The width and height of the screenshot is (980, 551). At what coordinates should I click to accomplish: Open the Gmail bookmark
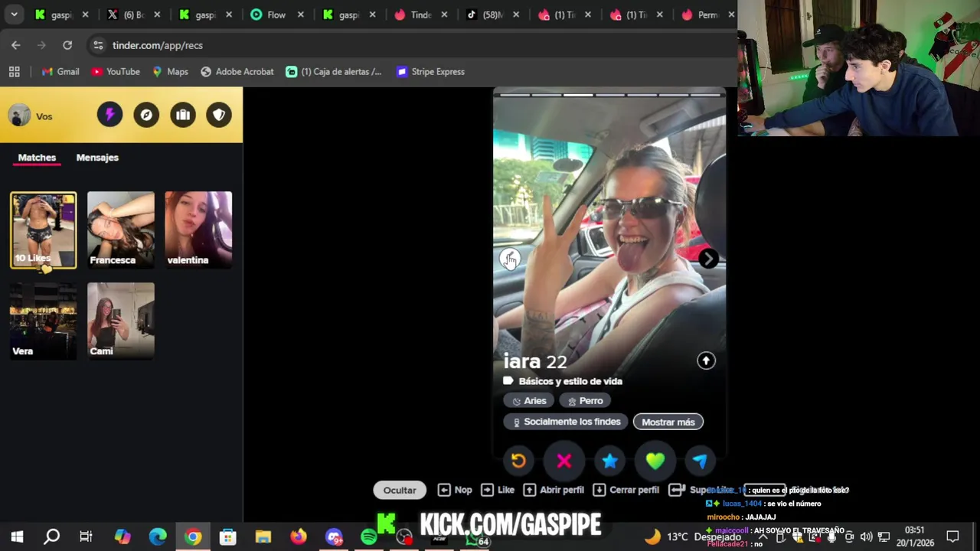tap(60, 72)
